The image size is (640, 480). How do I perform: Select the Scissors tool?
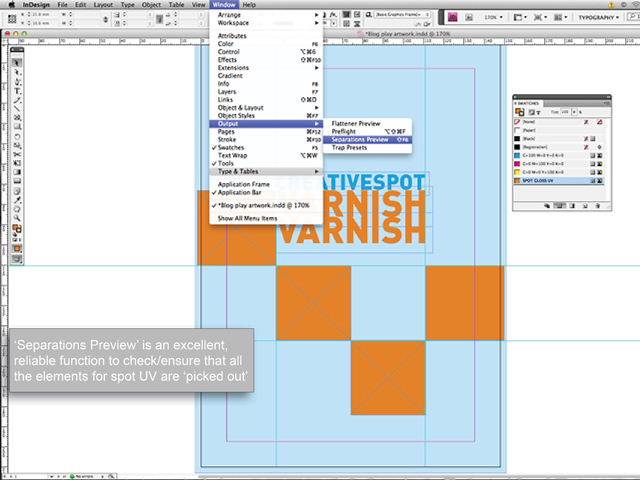[x=17, y=154]
